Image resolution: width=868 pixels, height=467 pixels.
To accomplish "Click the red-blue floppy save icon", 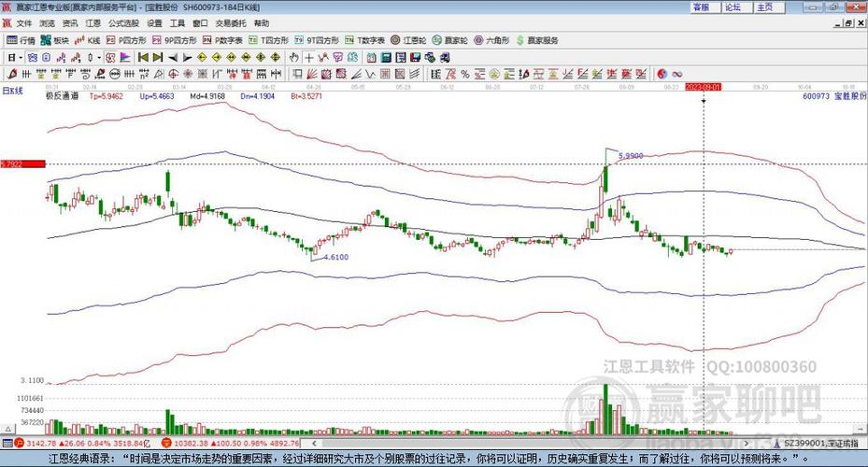I will point(415,58).
